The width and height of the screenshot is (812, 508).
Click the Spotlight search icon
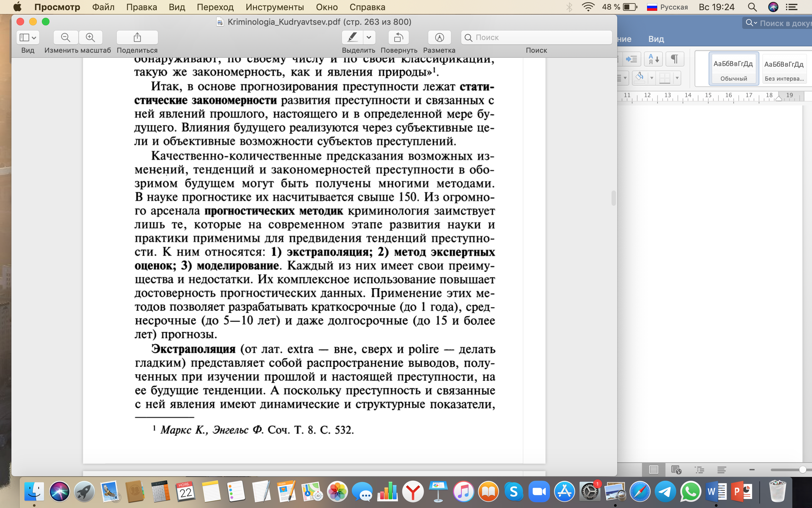pos(752,7)
